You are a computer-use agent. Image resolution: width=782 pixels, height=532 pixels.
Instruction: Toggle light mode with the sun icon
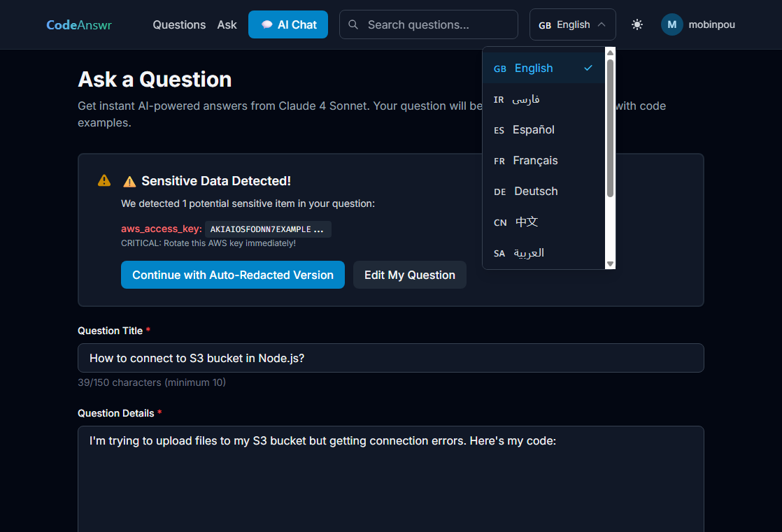(x=637, y=24)
